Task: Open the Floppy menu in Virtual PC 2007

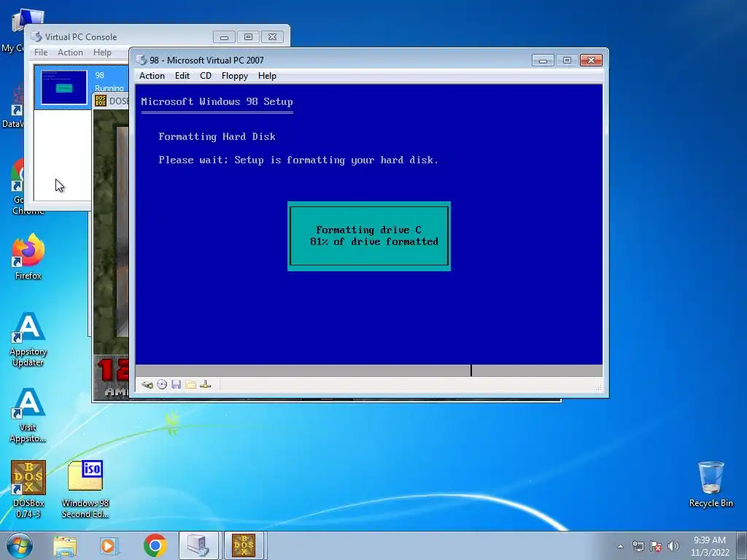Action: coord(234,76)
